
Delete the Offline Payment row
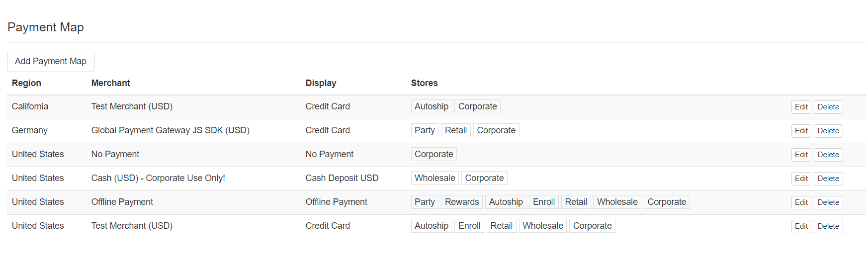click(828, 202)
